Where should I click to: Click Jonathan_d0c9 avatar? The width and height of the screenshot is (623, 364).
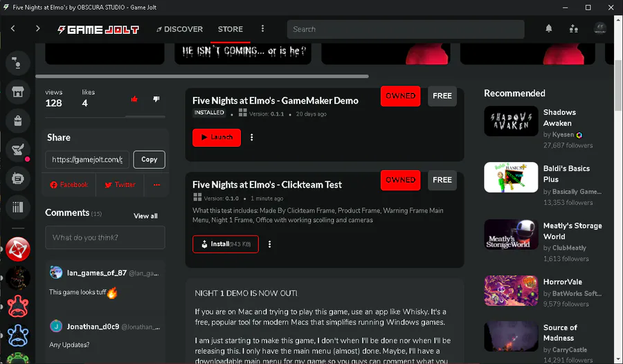56,326
